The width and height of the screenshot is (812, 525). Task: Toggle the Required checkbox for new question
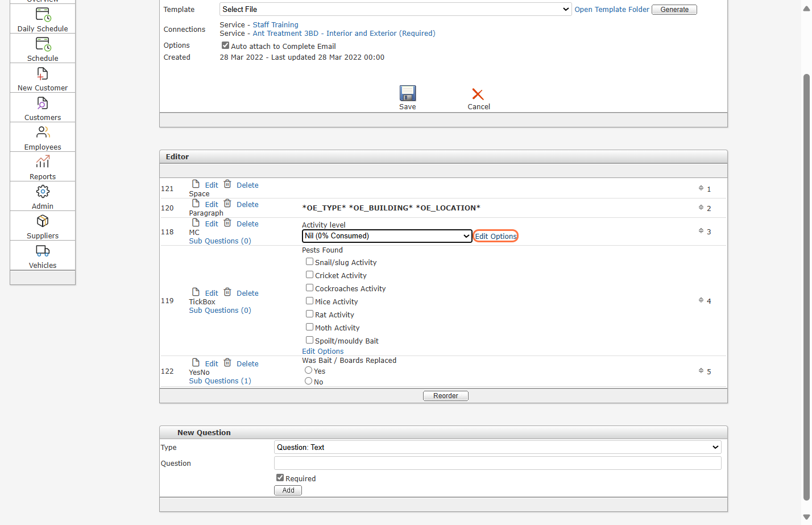point(280,478)
